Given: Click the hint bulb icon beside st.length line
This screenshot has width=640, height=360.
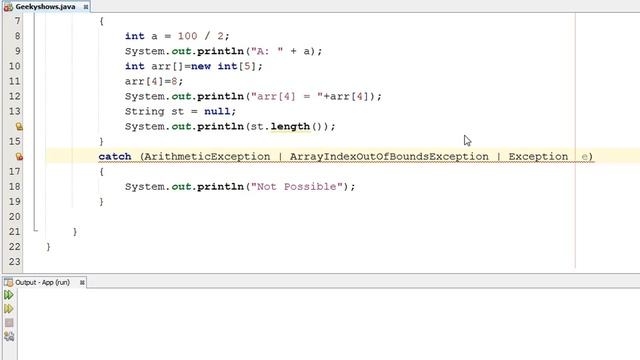Looking at the screenshot, I should click(x=19, y=127).
